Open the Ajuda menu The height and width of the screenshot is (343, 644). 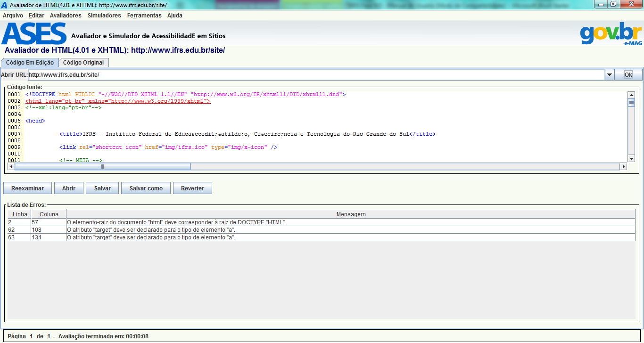(x=175, y=16)
